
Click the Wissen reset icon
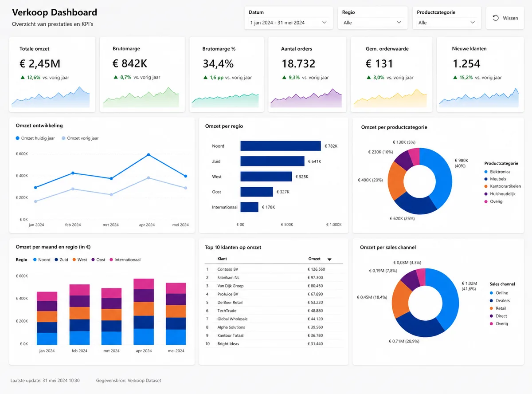tap(496, 18)
